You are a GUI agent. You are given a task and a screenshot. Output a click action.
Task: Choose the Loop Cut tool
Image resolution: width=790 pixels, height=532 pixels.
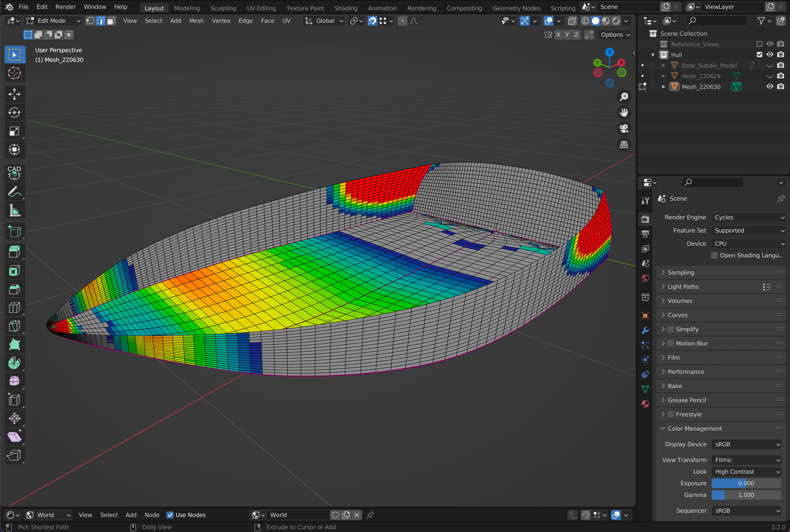[x=14, y=307]
